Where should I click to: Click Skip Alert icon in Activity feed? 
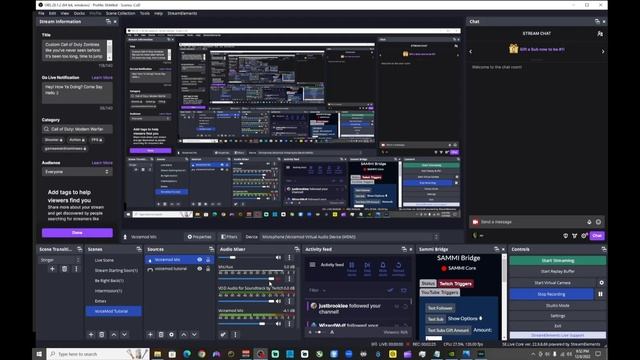(x=367, y=267)
